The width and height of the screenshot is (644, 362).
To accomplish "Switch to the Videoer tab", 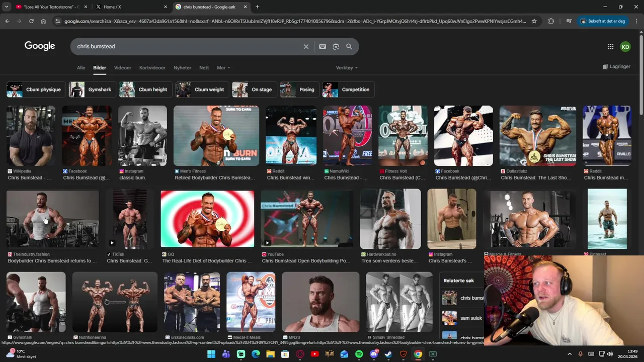I will (123, 67).
